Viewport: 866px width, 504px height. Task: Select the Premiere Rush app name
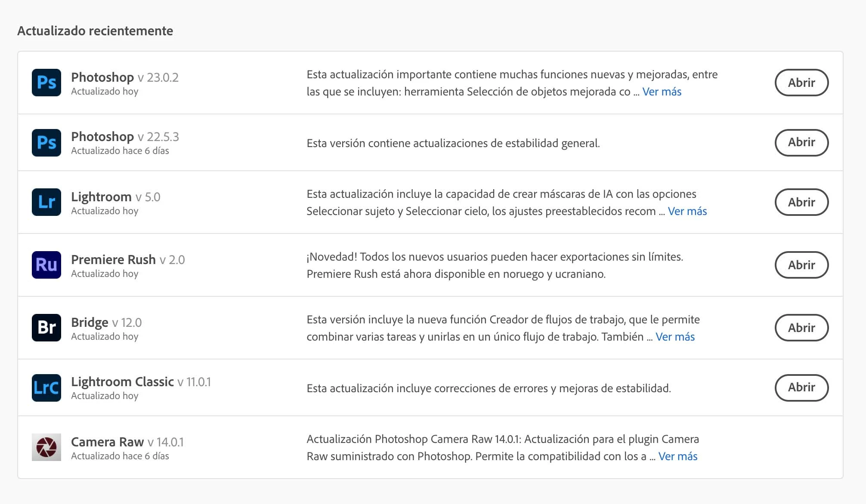[x=113, y=260]
